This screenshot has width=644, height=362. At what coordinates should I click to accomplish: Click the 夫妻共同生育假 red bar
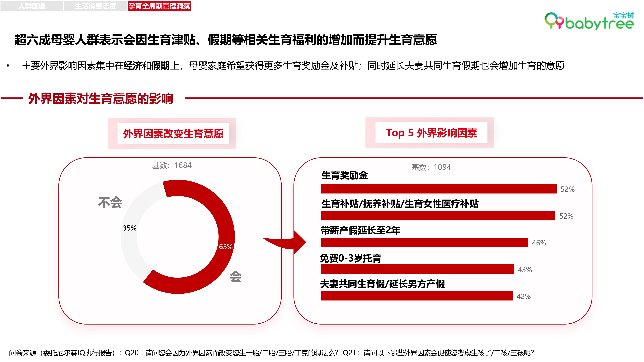(417, 296)
